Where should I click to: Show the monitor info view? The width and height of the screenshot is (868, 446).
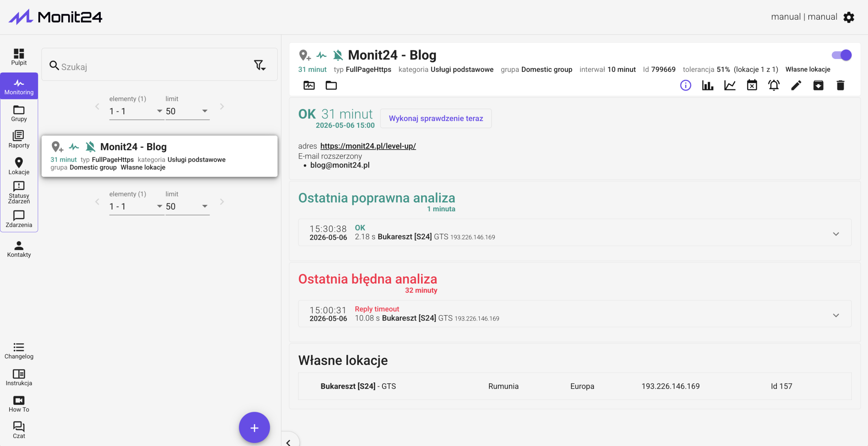point(686,85)
